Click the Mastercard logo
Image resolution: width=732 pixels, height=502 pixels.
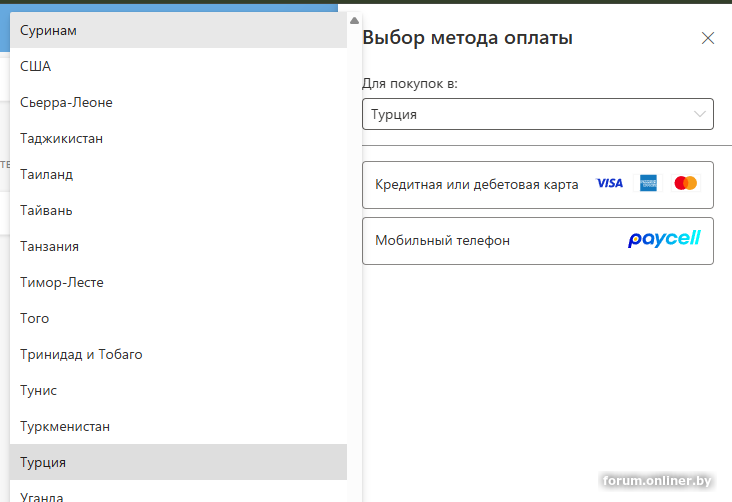click(x=685, y=183)
